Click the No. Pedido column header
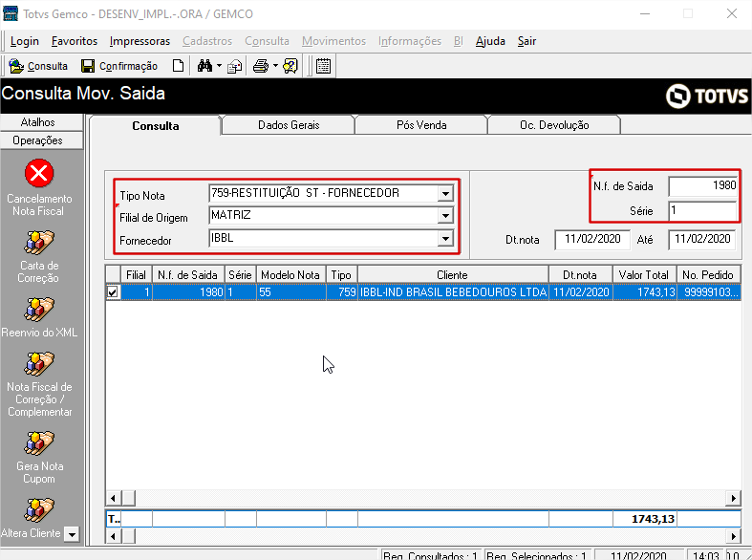The width and height of the screenshot is (752, 560). pos(708,275)
